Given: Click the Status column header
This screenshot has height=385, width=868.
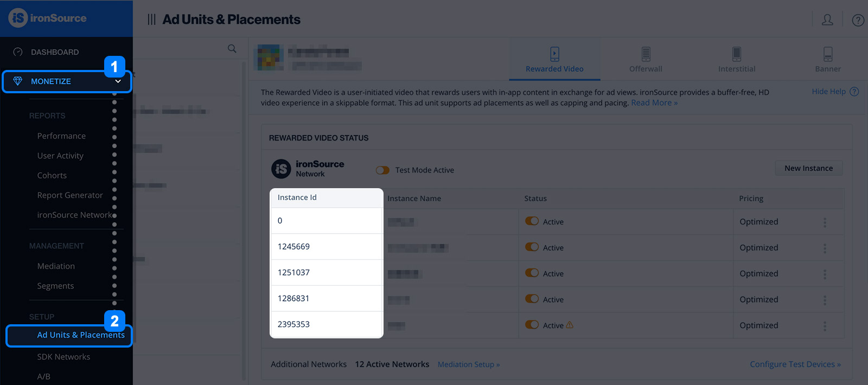Looking at the screenshot, I should [535, 198].
